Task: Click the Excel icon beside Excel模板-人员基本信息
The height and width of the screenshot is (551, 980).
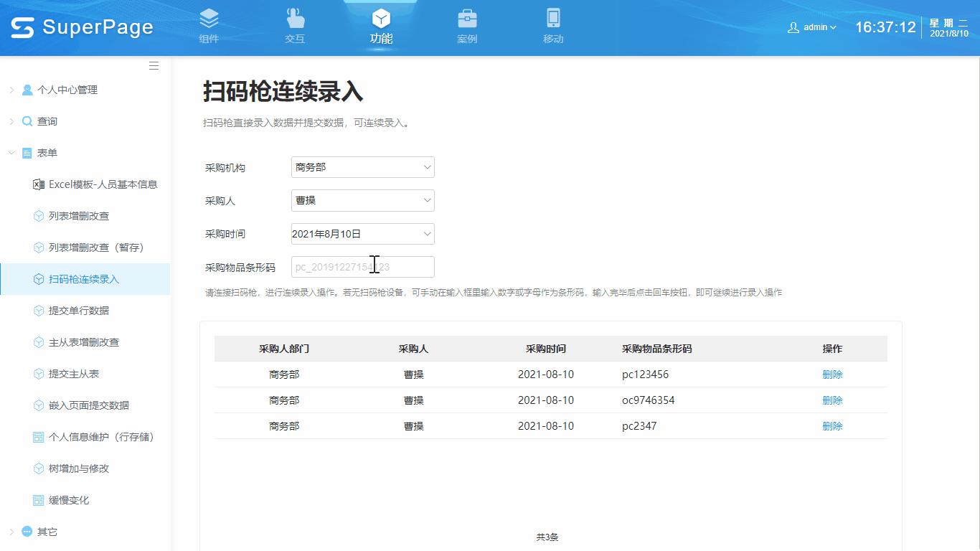Action: [37, 184]
